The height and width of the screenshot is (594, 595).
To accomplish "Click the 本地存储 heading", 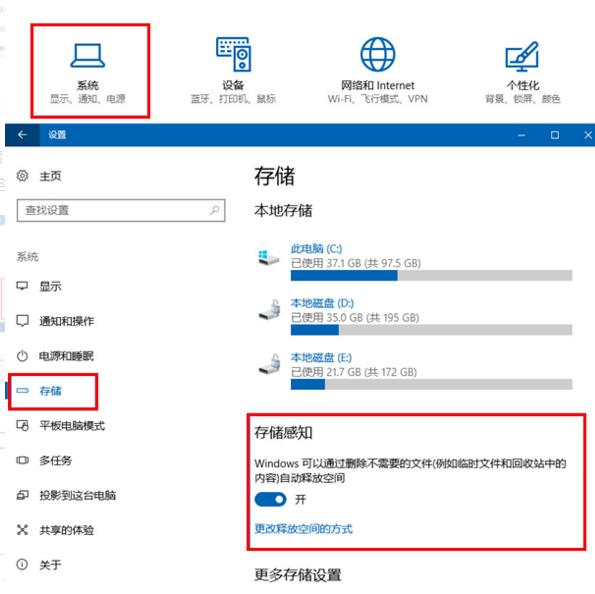I will tap(283, 211).
